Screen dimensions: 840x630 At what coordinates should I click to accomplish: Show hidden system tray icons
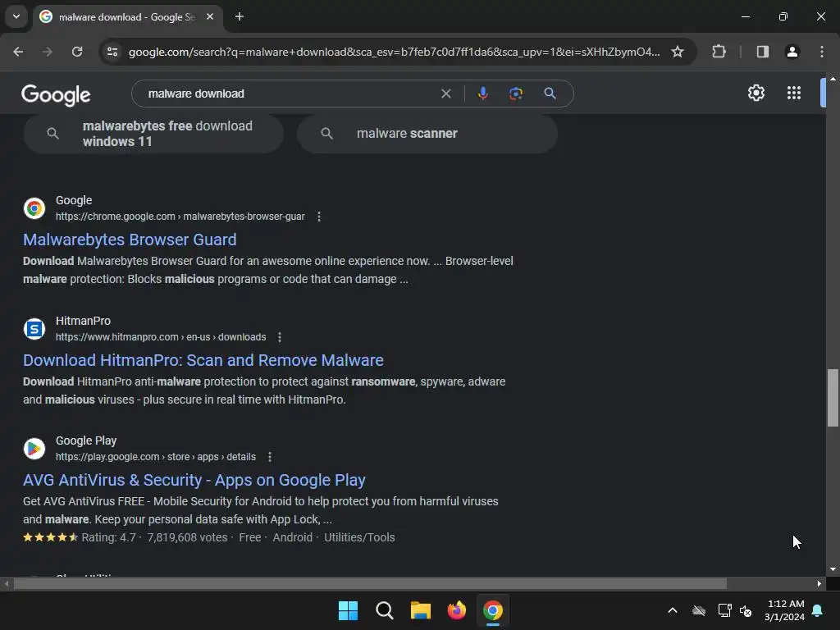pos(673,610)
